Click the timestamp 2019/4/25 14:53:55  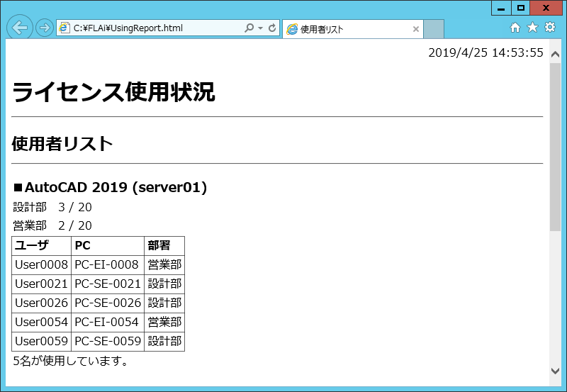pyautogui.click(x=485, y=52)
